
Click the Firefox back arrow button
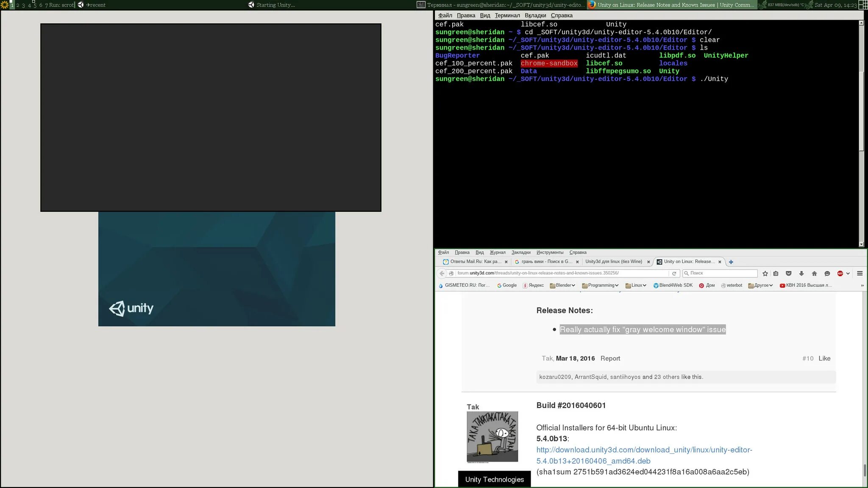click(442, 274)
